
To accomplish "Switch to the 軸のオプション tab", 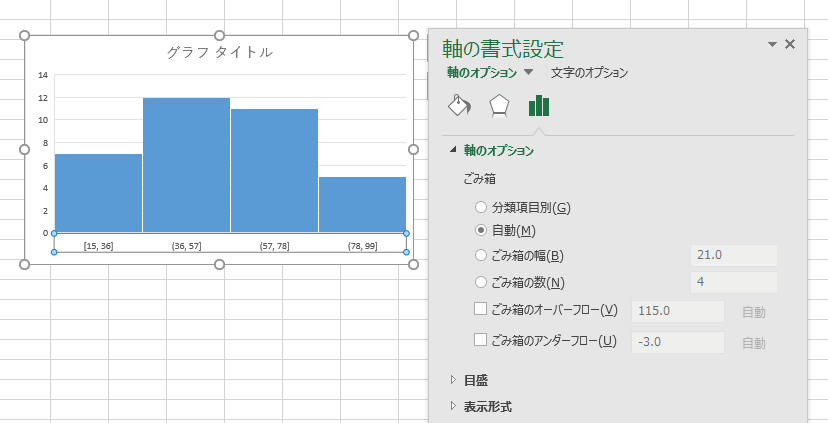I will [x=482, y=72].
